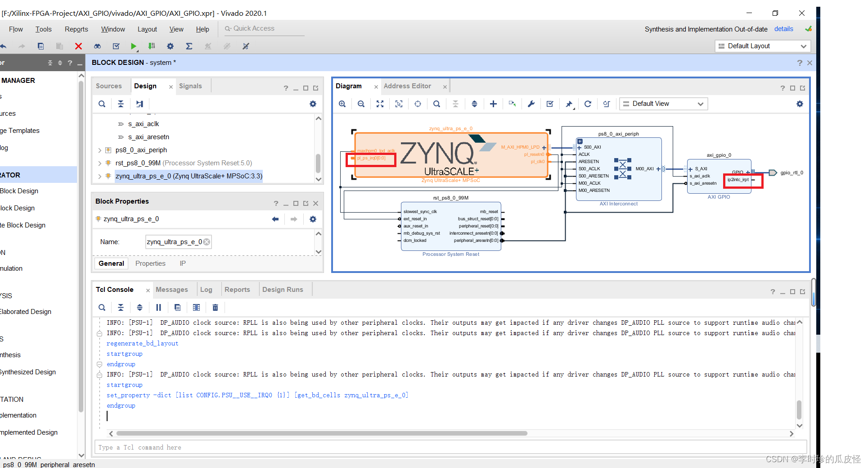Click the Sigma report toolbar icon

tap(189, 46)
